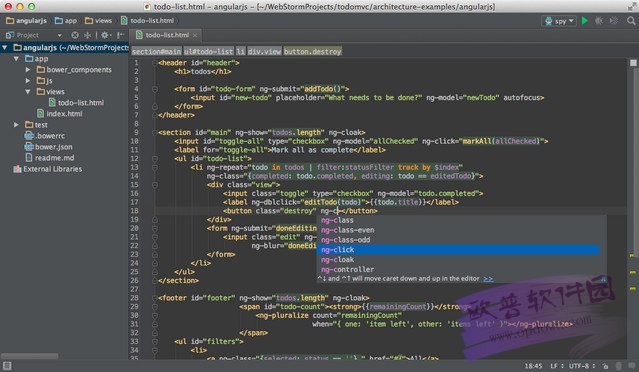Hide the Project panel with the hide icon
Image resolution: width=639 pixels, height=372 pixels.
coord(120,35)
